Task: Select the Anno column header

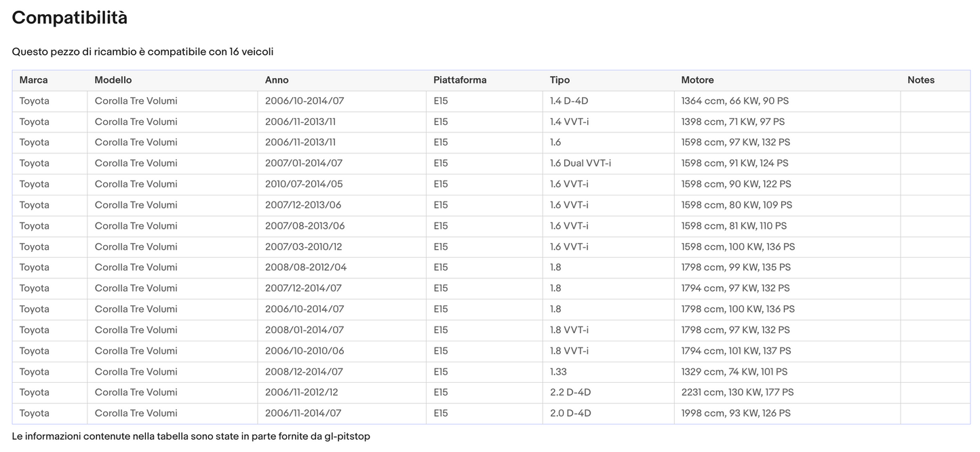Action: point(277,80)
